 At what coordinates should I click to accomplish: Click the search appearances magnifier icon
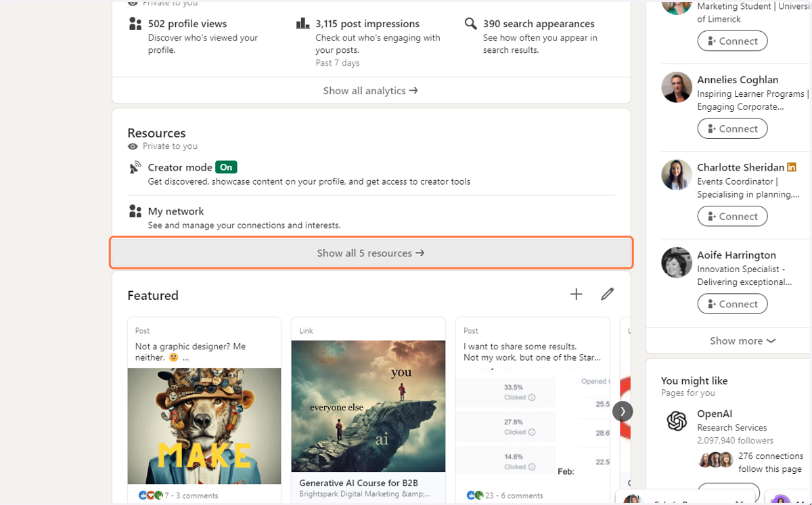click(471, 24)
